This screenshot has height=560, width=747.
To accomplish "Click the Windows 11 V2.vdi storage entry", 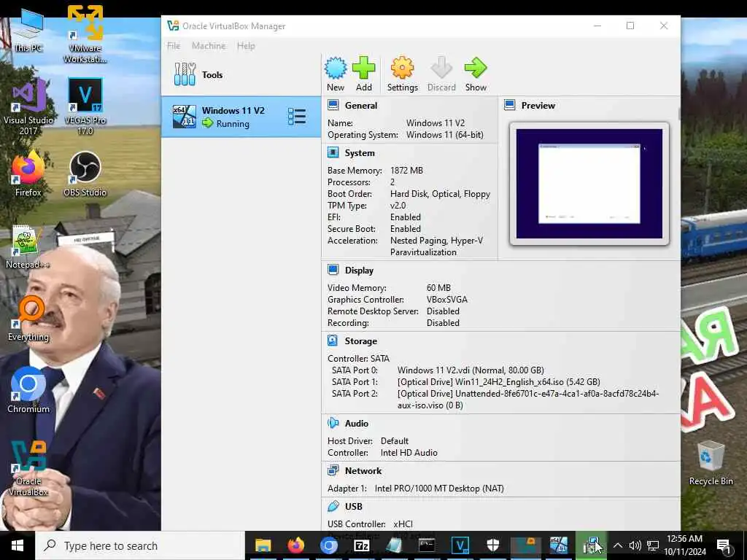I will click(x=471, y=370).
